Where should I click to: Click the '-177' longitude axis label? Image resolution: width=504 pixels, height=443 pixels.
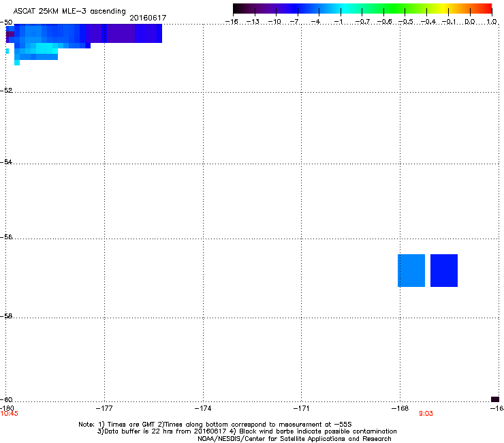tap(104, 408)
